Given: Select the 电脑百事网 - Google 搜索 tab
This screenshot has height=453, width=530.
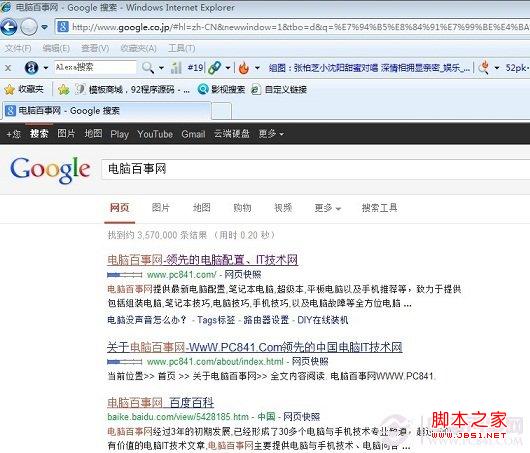Looking at the screenshot, I should [x=107, y=111].
